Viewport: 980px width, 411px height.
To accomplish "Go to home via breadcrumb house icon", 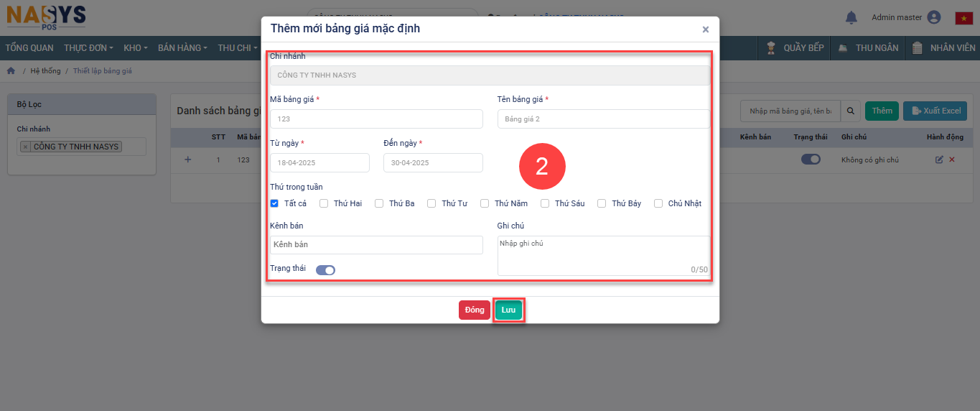I will click(x=11, y=71).
